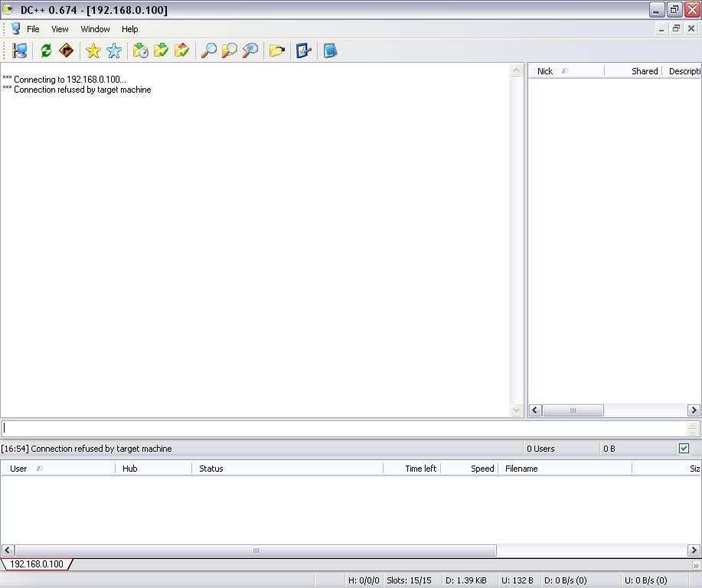Open Search with the first magnifier icon
This screenshot has width=702, height=588.
point(209,51)
